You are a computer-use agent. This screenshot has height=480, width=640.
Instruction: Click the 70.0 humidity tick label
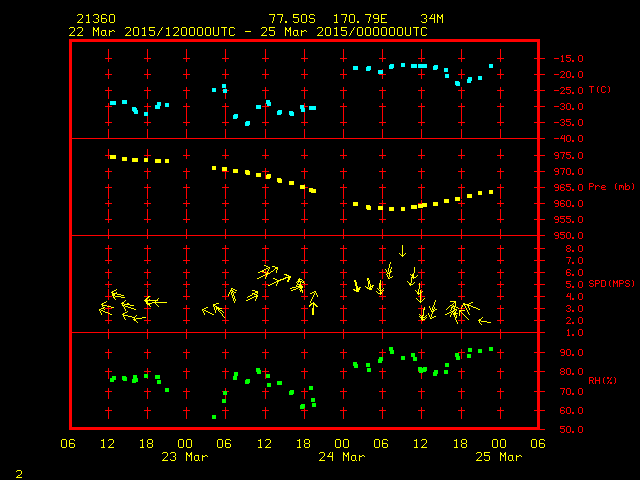571,392
